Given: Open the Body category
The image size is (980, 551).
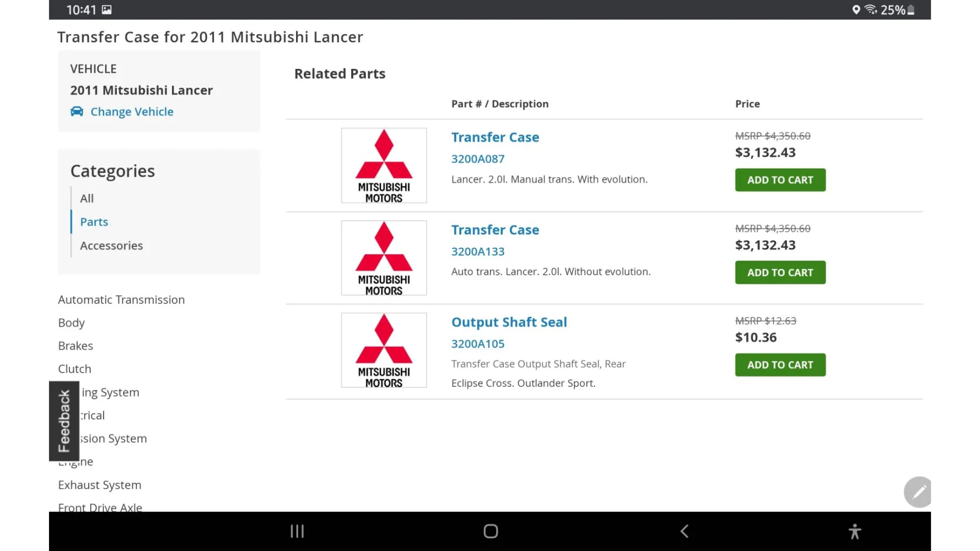Looking at the screenshot, I should point(72,323).
